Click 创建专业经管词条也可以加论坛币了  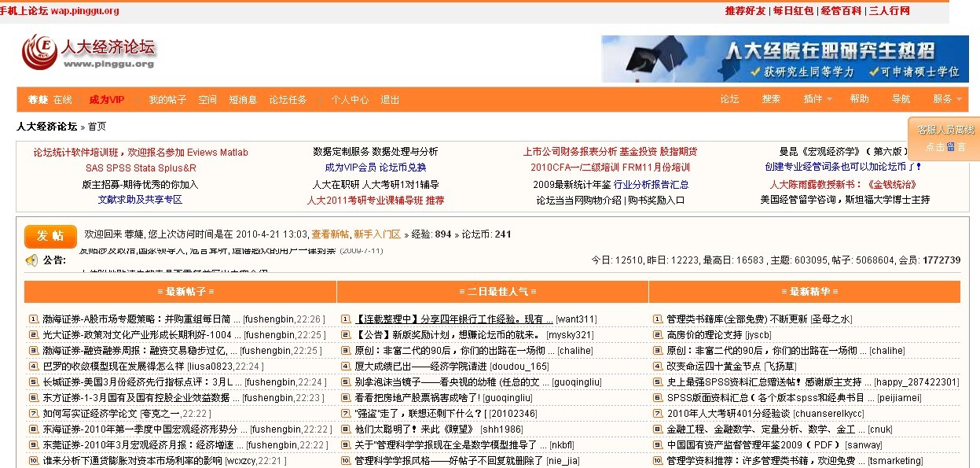[845, 168]
